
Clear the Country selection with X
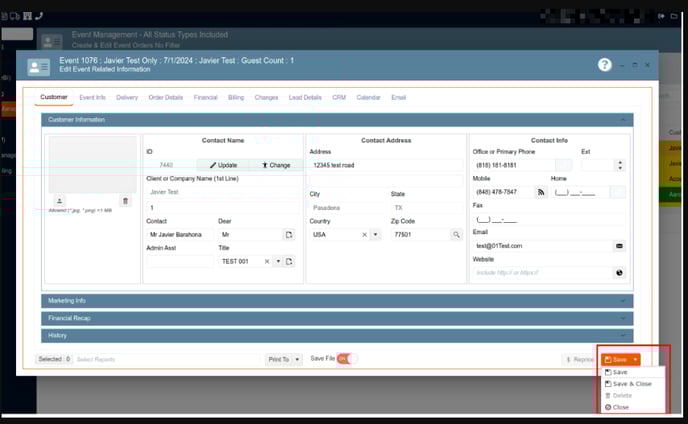coord(364,234)
